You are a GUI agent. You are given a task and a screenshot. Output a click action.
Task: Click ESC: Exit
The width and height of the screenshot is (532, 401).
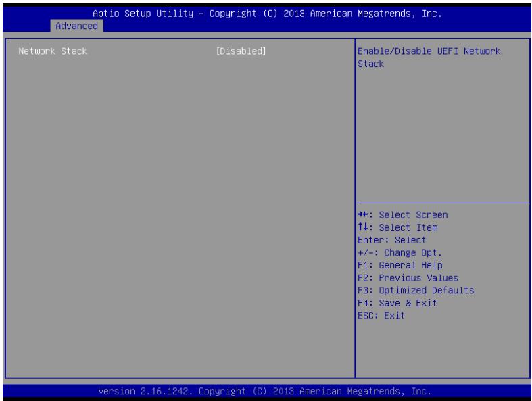(x=381, y=315)
